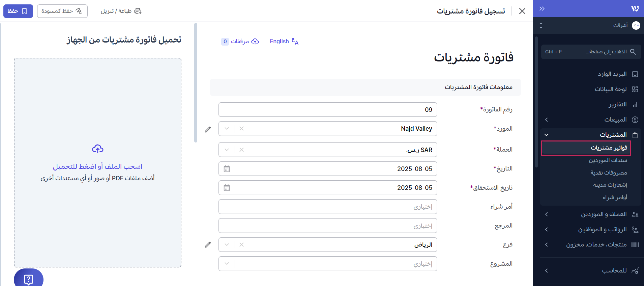Open مصروفات نقدية in the sidebar
Viewport: 644px width, 286px height.
[x=608, y=173]
